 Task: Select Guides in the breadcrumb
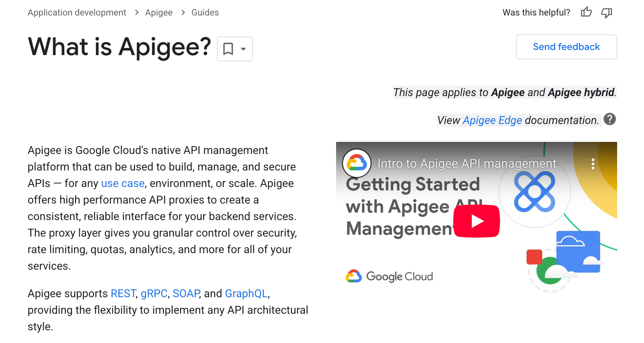(205, 12)
